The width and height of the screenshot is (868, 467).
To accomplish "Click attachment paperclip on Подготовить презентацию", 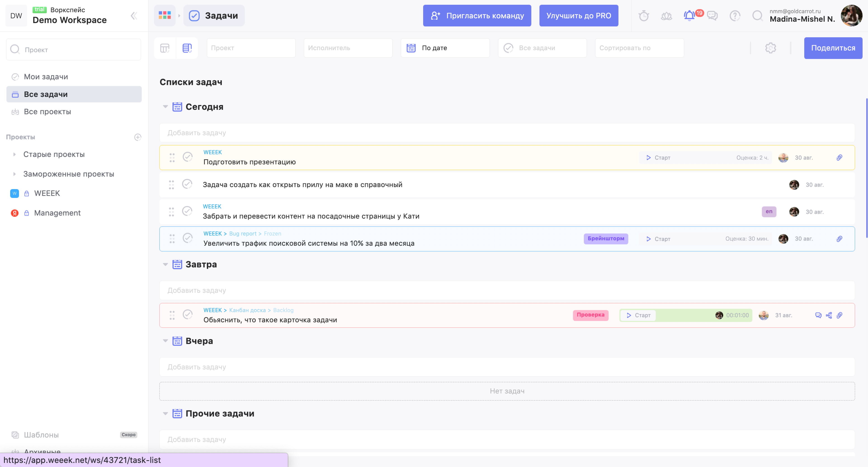I will pyautogui.click(x=839, y=157).
